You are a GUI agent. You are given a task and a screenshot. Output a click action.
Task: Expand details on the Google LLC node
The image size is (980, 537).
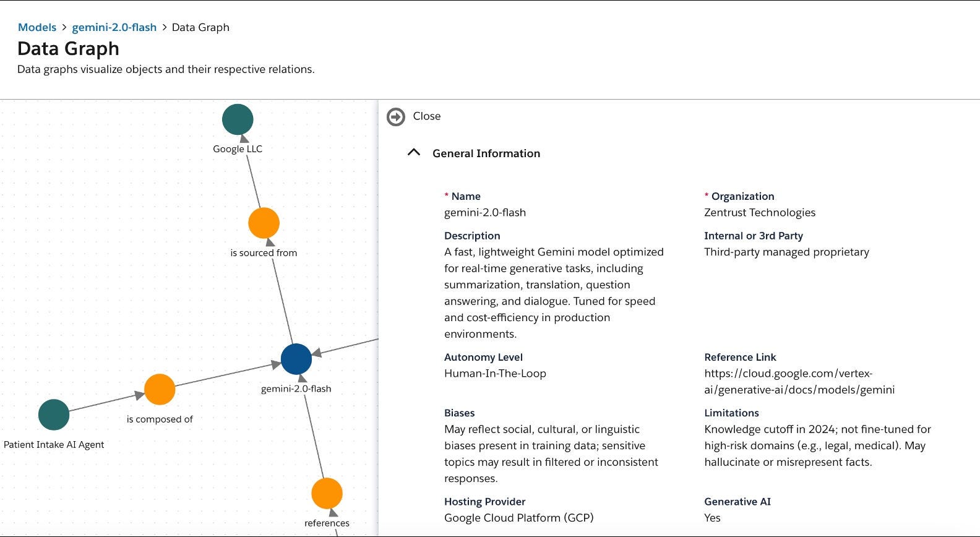pyautogui.click(x=238, y=119)
